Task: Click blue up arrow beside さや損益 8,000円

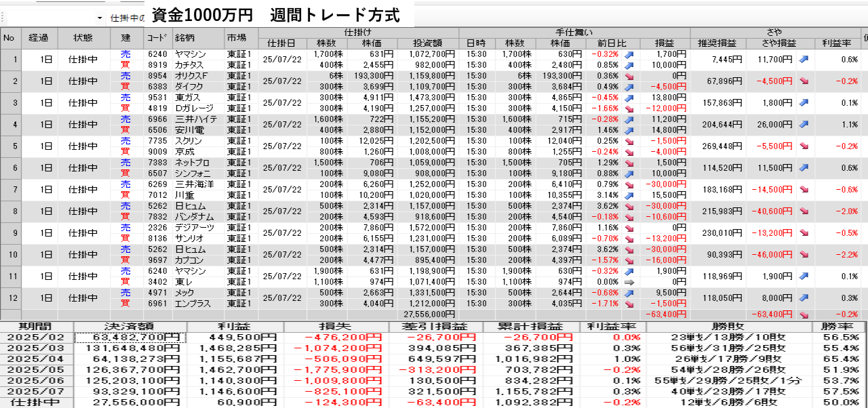Action: coord(804,298)
